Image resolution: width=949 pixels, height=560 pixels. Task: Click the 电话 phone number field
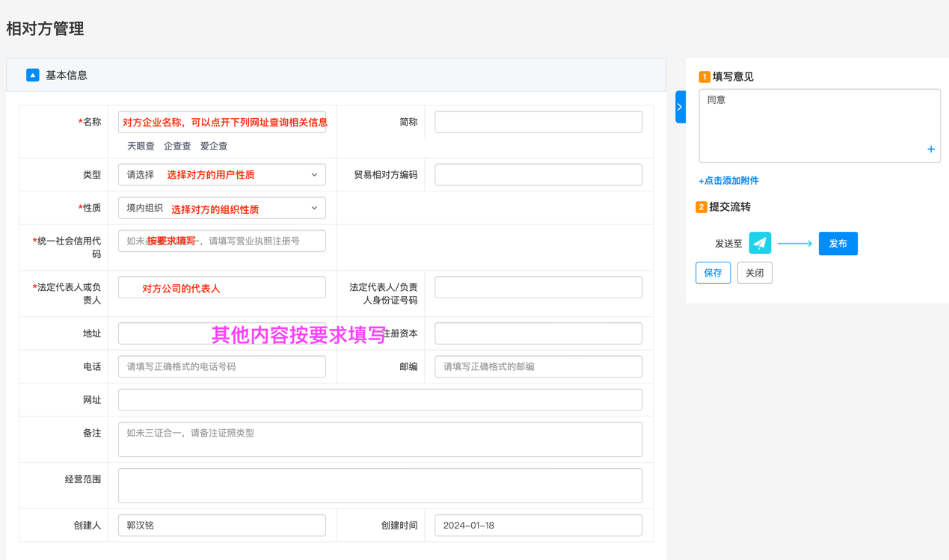tap(221, 366)
